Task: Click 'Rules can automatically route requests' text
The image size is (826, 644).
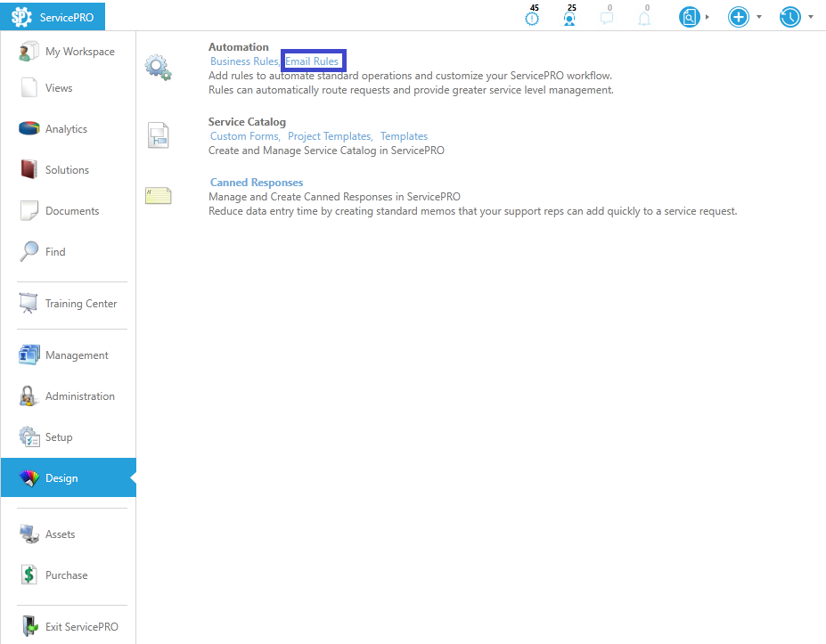Action: click(411, 89)
